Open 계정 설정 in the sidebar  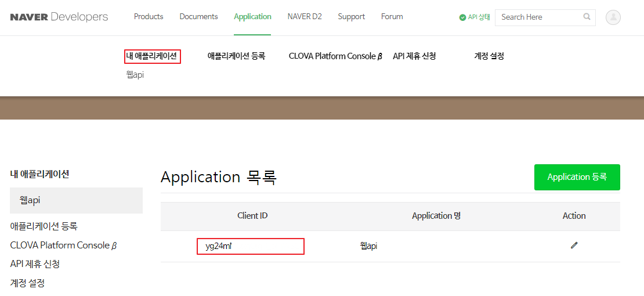tap(27, 283)
